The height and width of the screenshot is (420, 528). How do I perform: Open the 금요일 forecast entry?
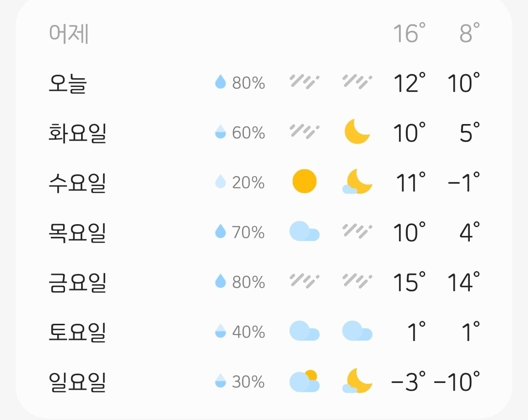pos(77,282)
